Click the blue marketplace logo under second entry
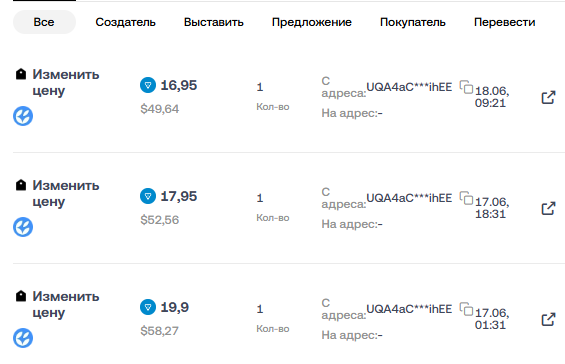This screenshot has height=364, width=565. coord(23,227)
